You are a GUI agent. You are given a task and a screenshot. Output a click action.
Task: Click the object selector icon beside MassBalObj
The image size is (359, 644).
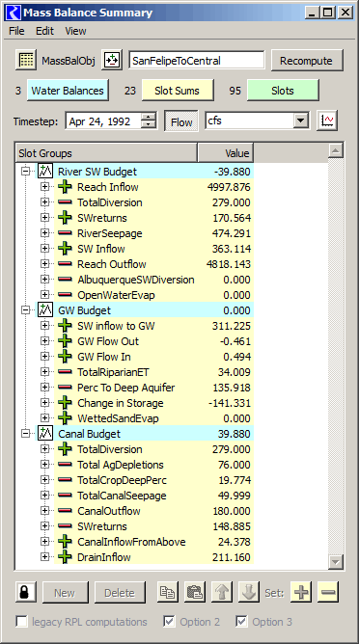(x=112, y=61)
